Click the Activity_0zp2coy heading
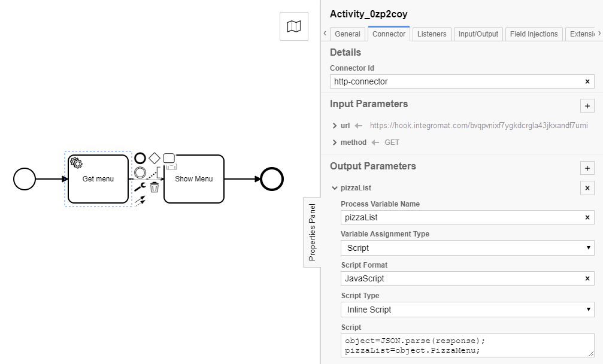 368,14
